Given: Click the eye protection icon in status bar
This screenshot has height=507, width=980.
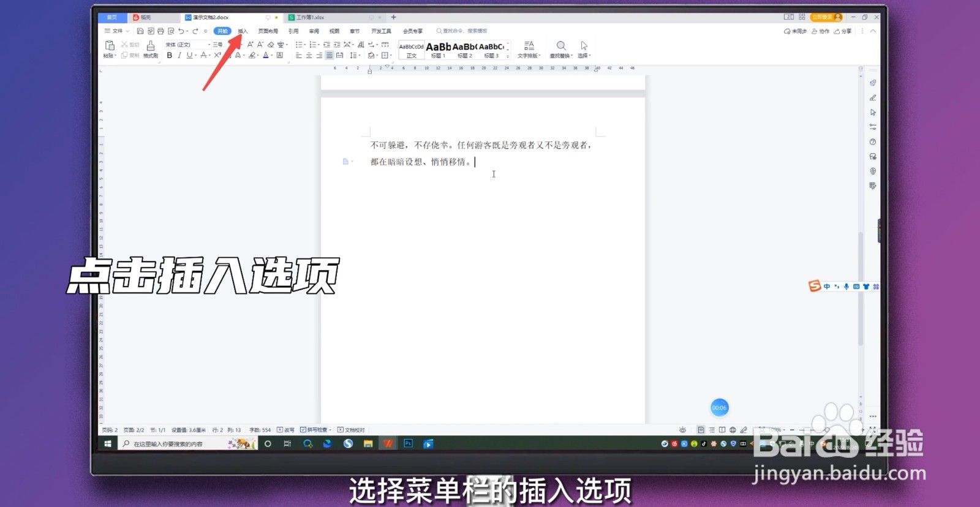Looking at the screenshot, I should pyautogui.click(x=682, y=430).
